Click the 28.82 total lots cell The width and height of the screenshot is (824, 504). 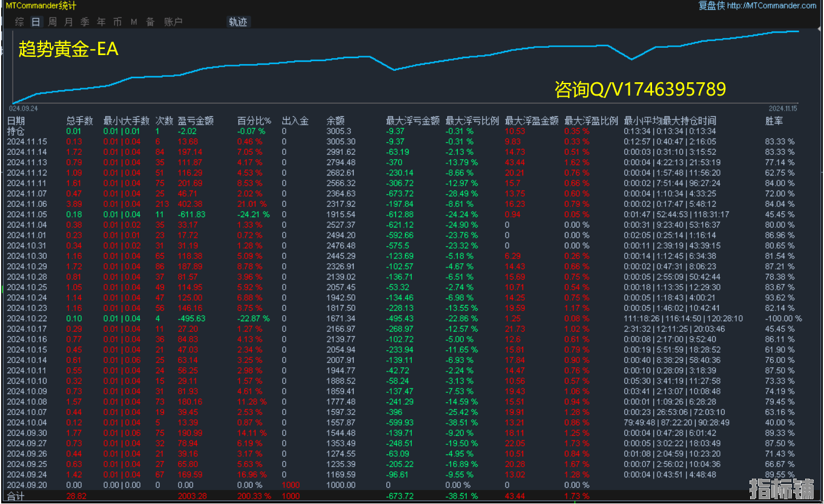tap(76, 496)
